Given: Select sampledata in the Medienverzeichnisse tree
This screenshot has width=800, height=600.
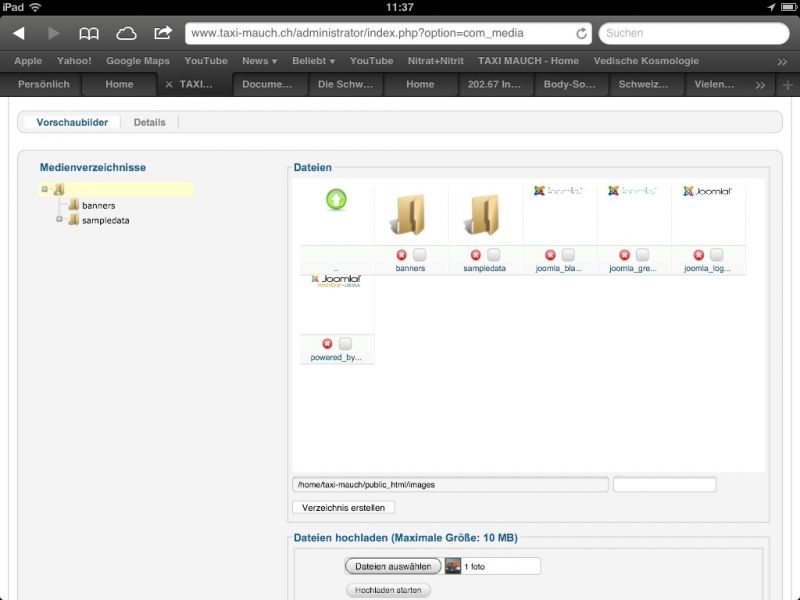Looking at the screenshot, I should [106, 220].
